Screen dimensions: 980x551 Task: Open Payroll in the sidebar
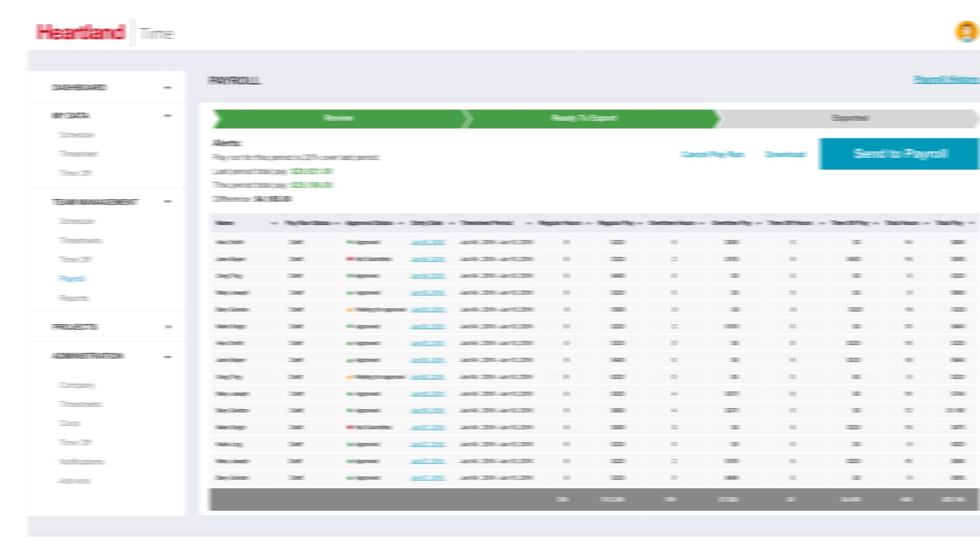click(72, 279)
